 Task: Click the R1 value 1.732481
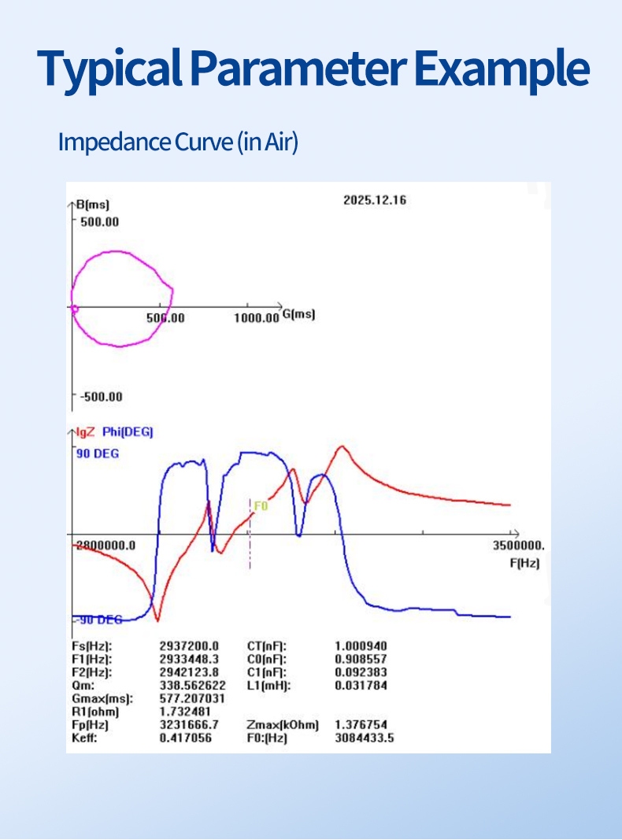185,712
